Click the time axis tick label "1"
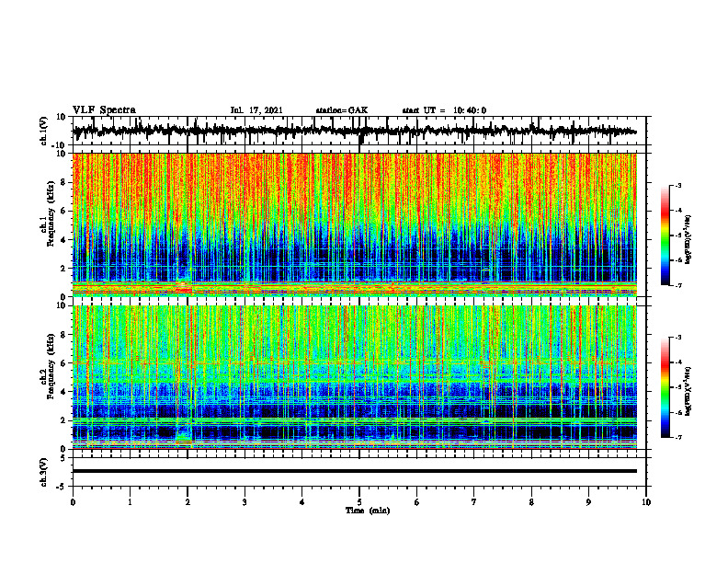 130,502
